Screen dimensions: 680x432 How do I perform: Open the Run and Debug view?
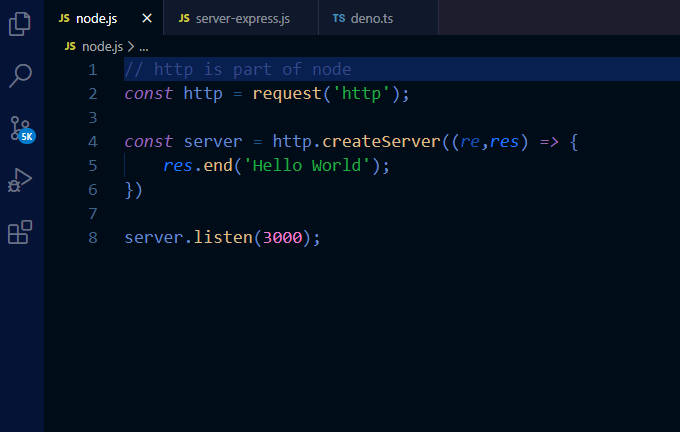click(x=20, y=180)
